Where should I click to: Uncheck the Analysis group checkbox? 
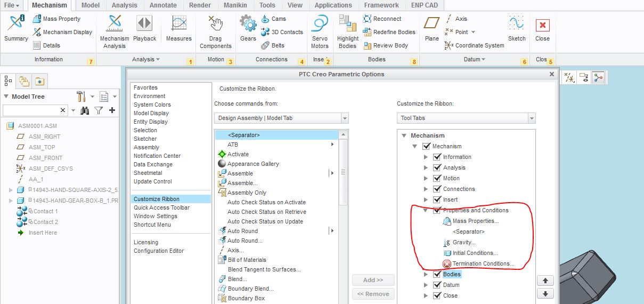click(437, 167)
